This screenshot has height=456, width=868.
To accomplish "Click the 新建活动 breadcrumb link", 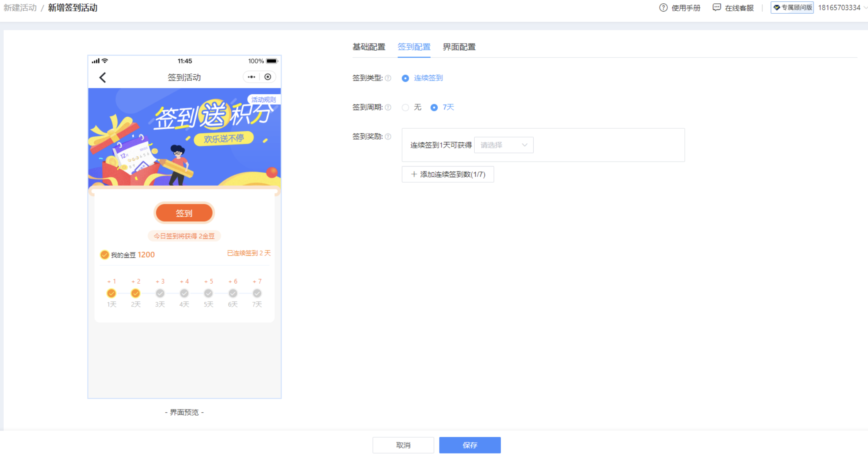I will (20, 8).
